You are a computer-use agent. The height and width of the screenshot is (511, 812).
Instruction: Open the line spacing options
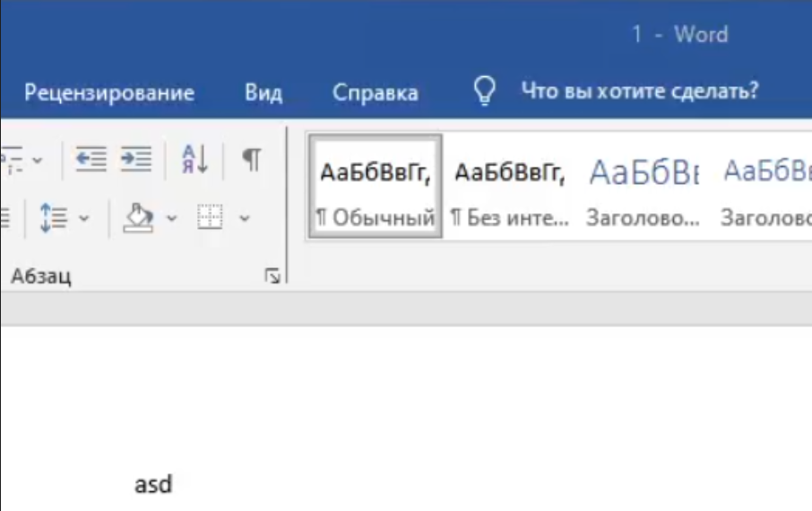[54, 217]
